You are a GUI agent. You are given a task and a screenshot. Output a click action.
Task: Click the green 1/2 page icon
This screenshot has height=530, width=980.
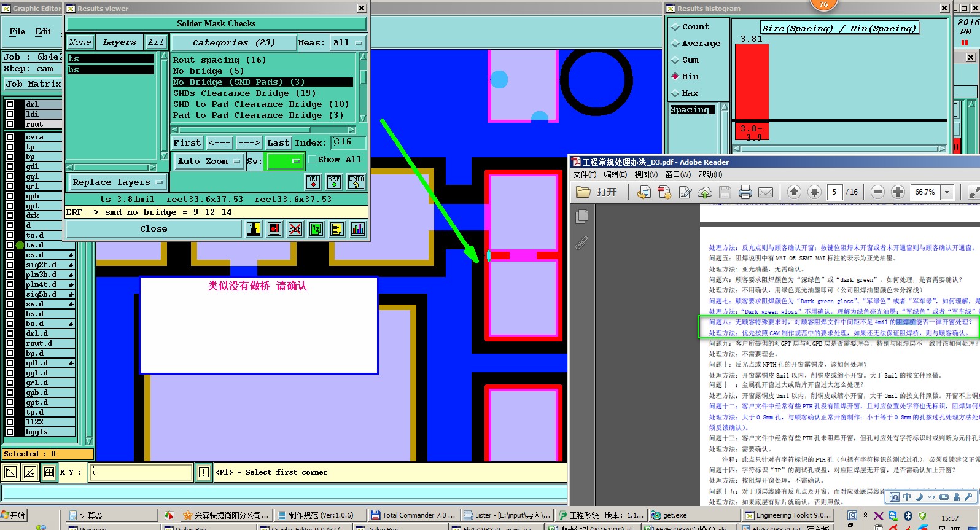(x=316, y=229)
